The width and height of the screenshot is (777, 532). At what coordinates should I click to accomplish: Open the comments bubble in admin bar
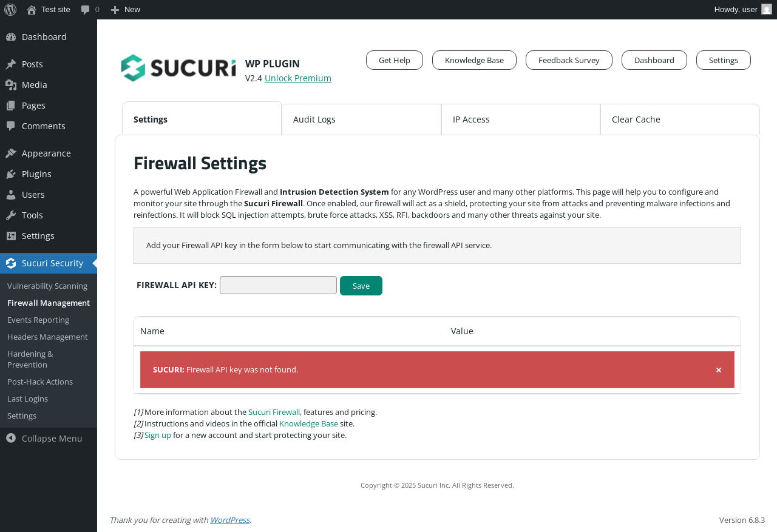coord(86,10)
